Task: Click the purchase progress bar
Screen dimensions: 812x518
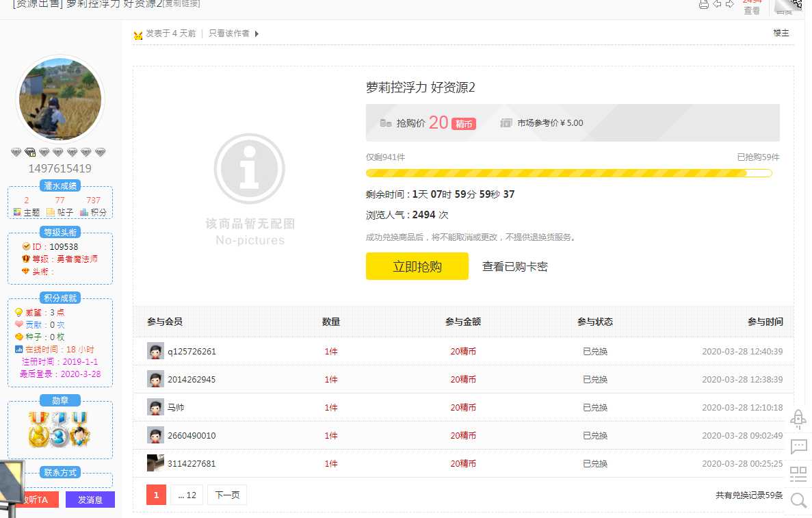Action: point(568,173)
